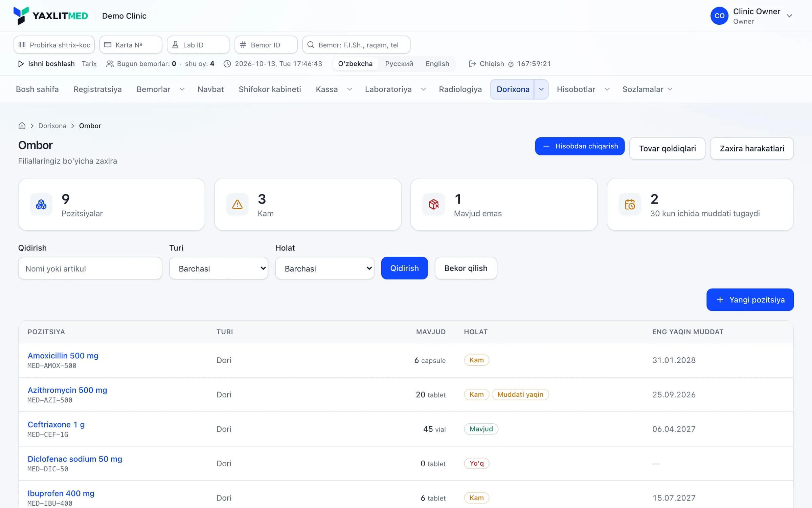Click the hash icon in Bemor ID field

click(x=243, y=45)
